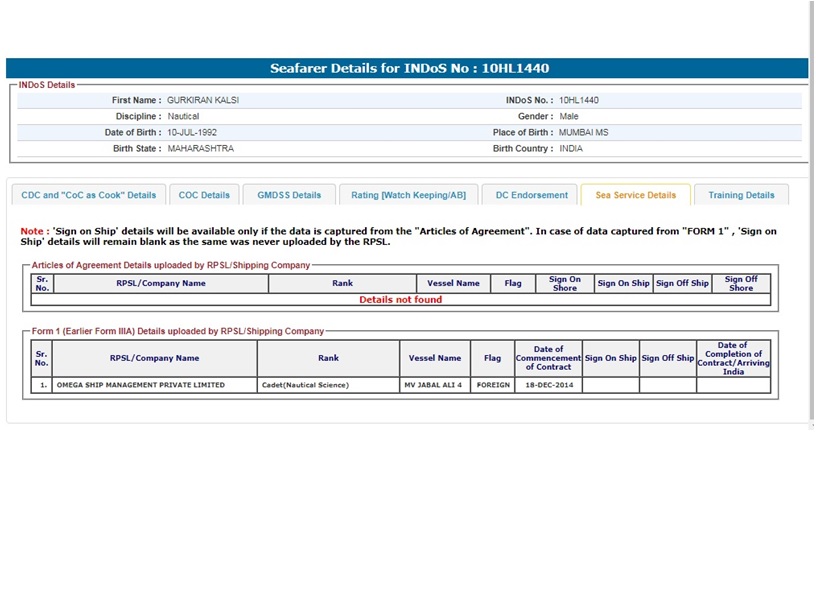The image size is (816, 598).
Task: Click the place of birth MUMBAI MS
Action: point(583,133)
